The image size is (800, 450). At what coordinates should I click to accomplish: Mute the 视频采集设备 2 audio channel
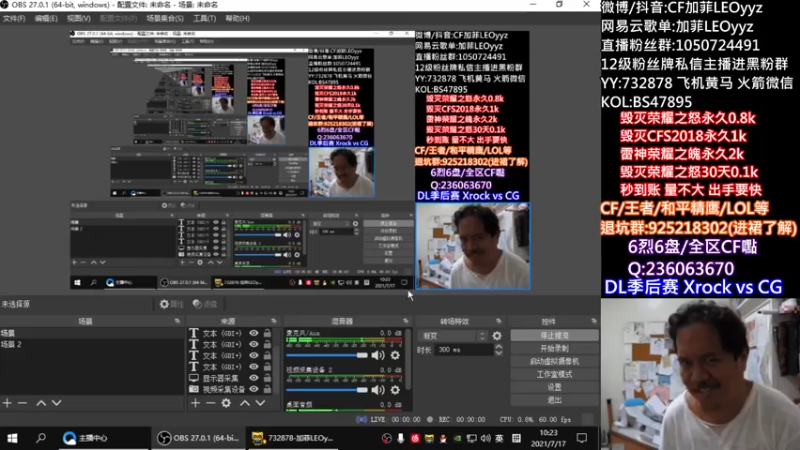click(378, 390)
